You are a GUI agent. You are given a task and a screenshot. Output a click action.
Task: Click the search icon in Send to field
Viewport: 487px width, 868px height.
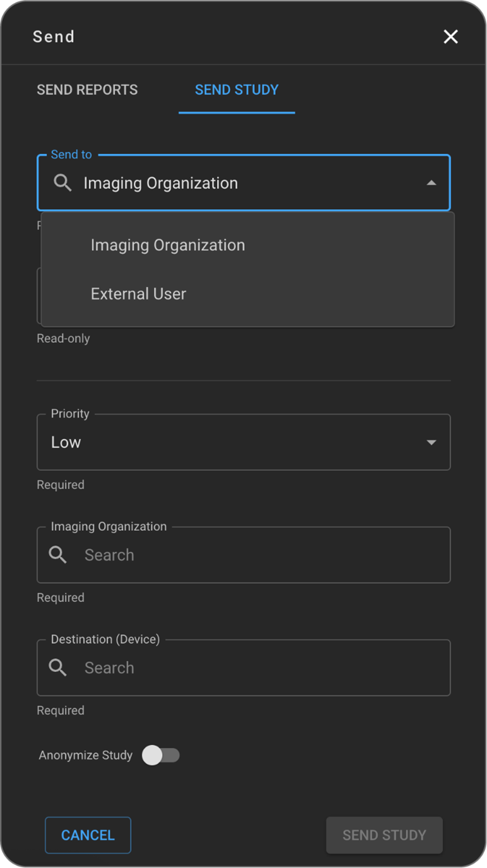coord(62,183)
